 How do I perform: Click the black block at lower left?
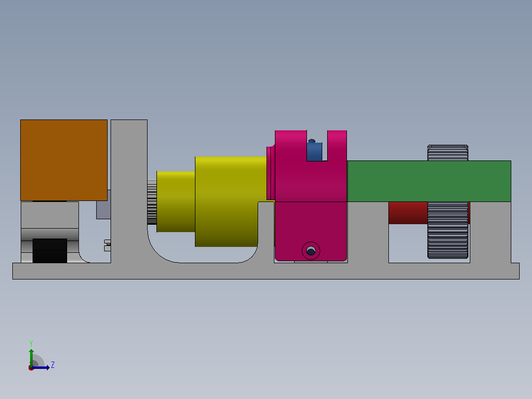tap(50, 250)
